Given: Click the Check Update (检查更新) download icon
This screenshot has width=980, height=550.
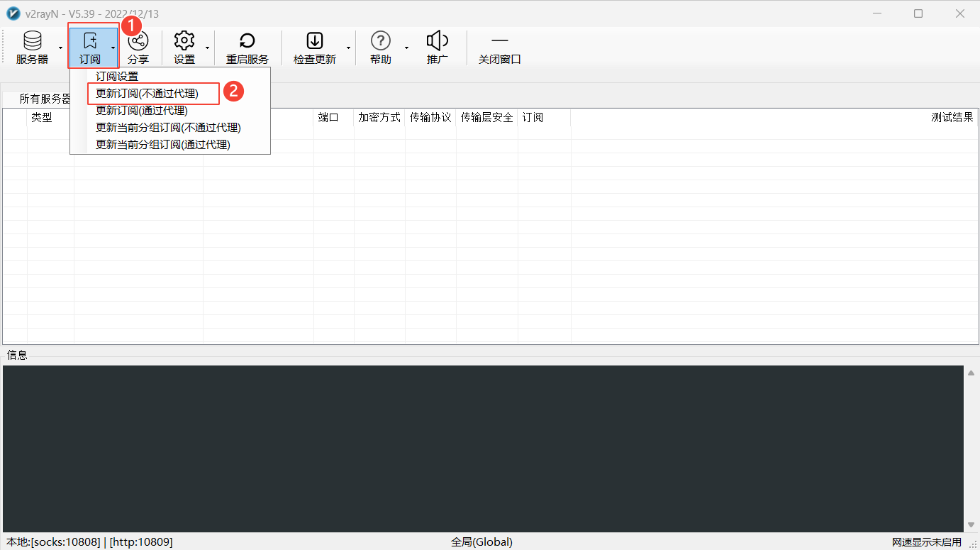Looking at the screenshot, I should (314, 42).
